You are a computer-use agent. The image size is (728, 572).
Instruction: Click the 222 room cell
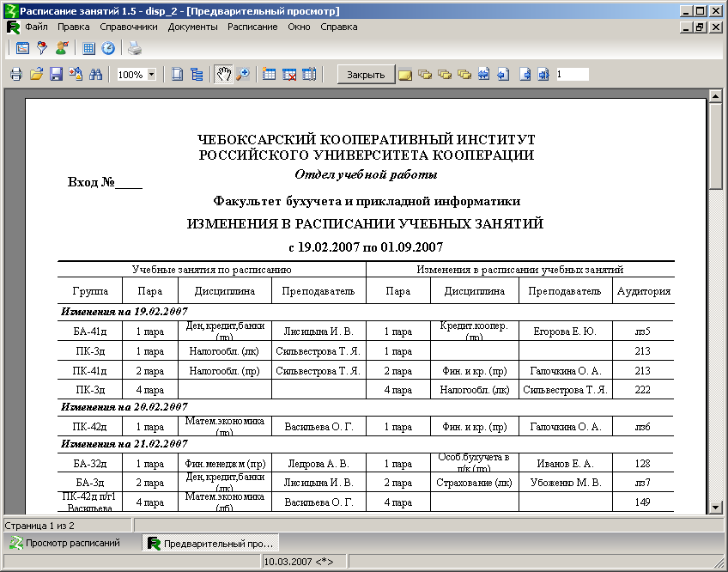(643, 390)
